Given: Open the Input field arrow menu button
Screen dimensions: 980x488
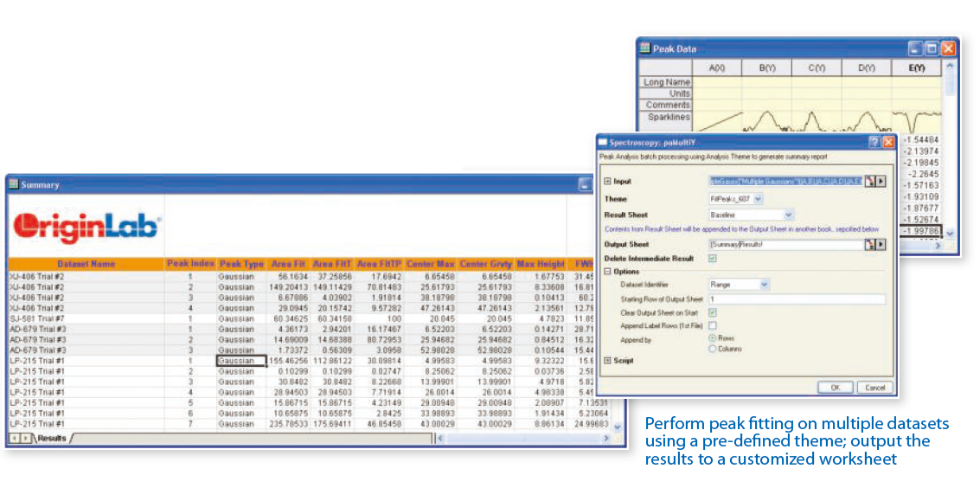Looking at the screenshot, I should tap(881, 181).
